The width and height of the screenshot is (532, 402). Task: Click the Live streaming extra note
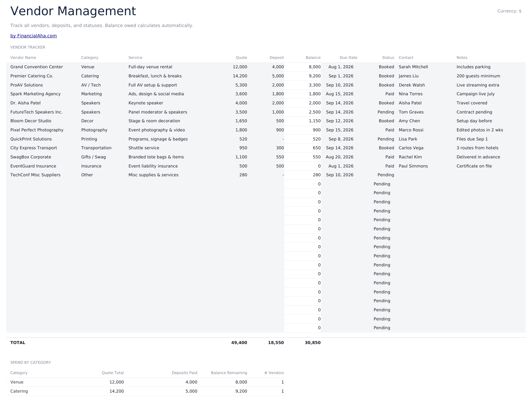(x=478, y=85)
